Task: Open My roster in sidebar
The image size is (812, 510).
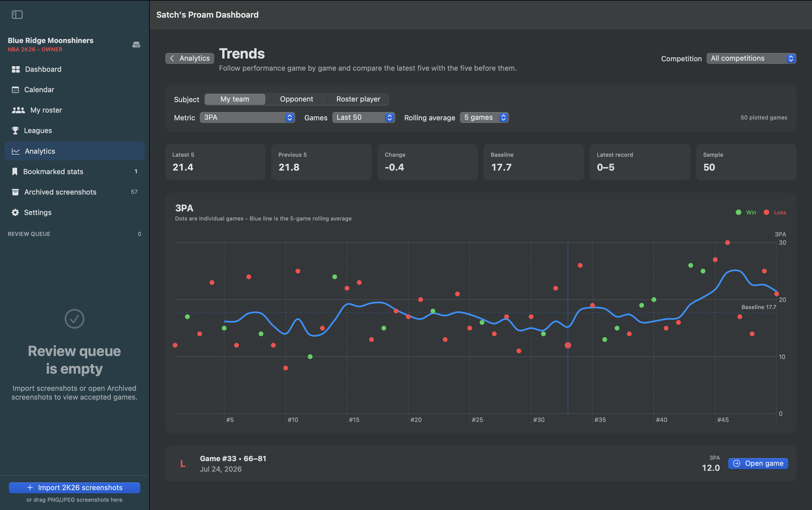Action: click(x=75, y=110)
